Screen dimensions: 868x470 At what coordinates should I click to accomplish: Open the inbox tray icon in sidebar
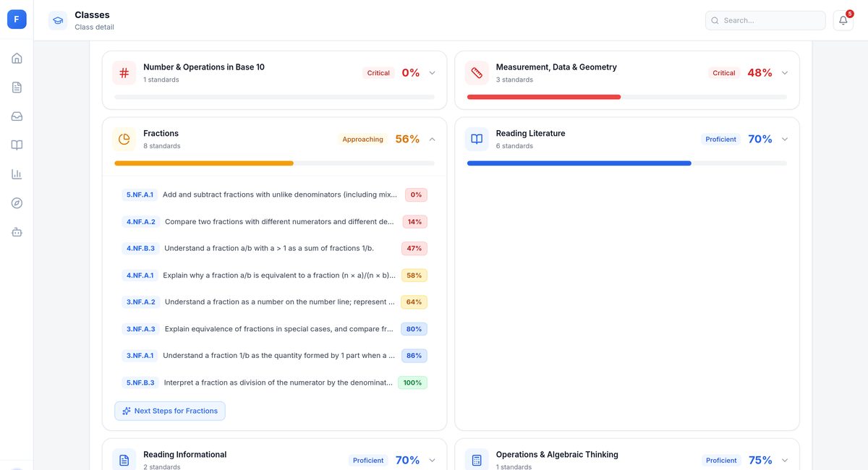coord(17,116)
